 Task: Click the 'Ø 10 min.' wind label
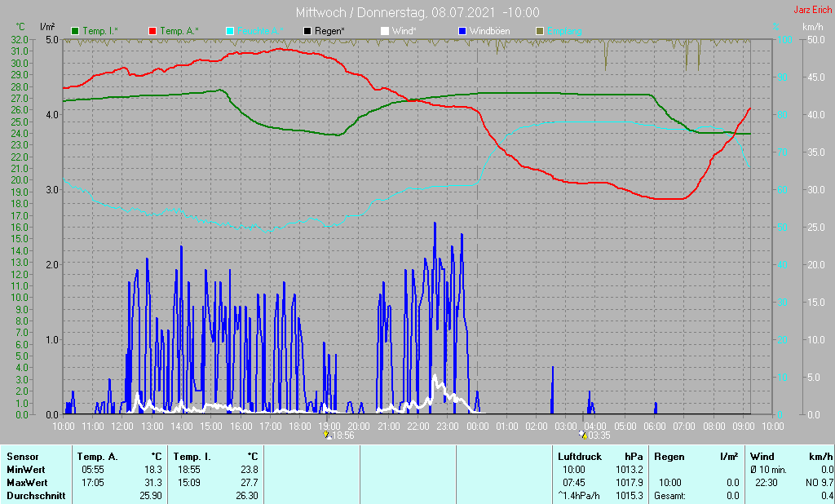(768, 470)
